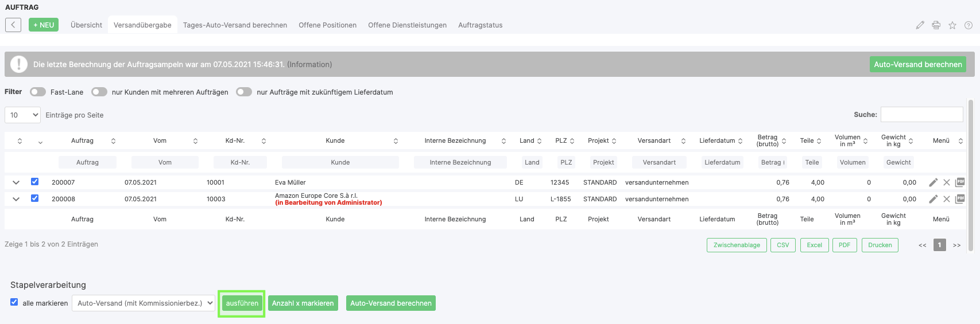Open PDF icon for order 200007
The width and height of the screenshot is (980, 324).
tap(959, 182)
